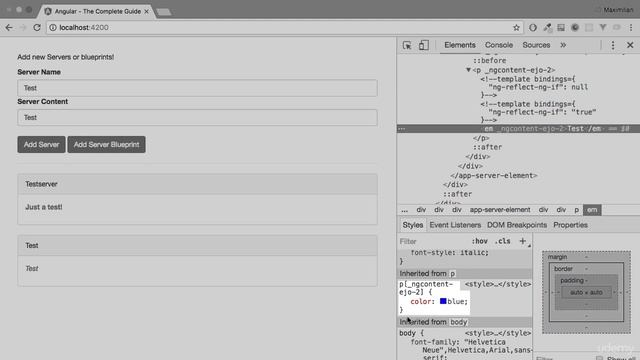640x360 pixels.
Task: Show more DevTools panels via the chevron
Action: click(563, 45)
